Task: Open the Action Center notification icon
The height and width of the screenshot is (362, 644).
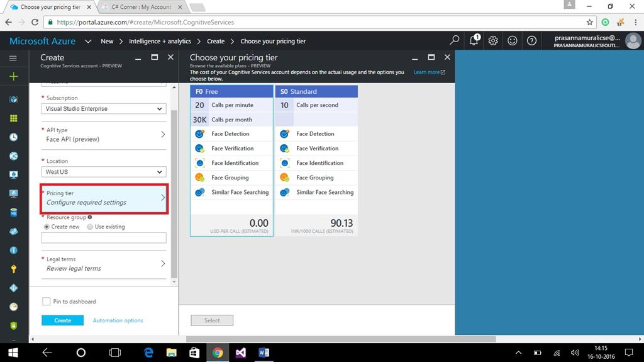Action: 628,353
